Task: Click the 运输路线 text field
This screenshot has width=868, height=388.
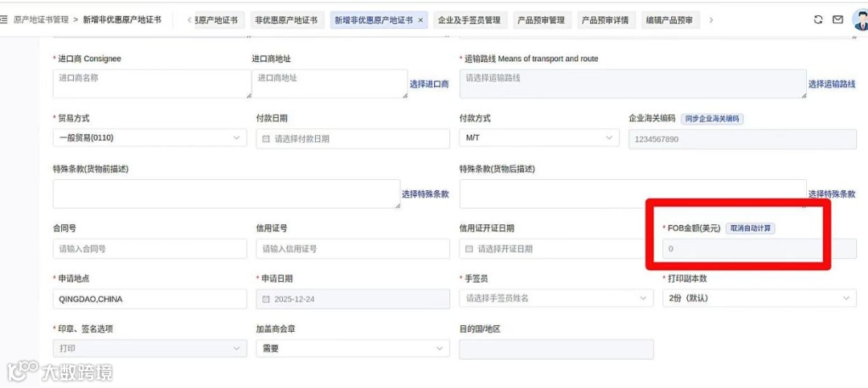Action: pyautogui.click(x=633, y=84)
